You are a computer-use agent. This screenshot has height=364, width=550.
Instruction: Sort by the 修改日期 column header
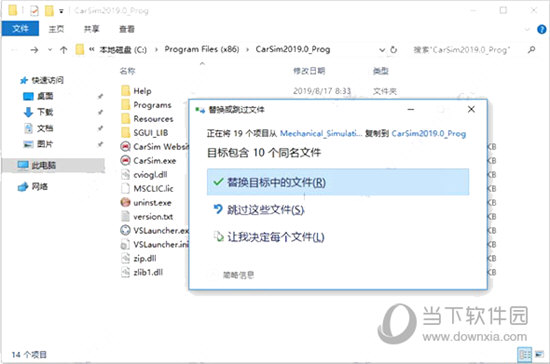pos(309,71)
